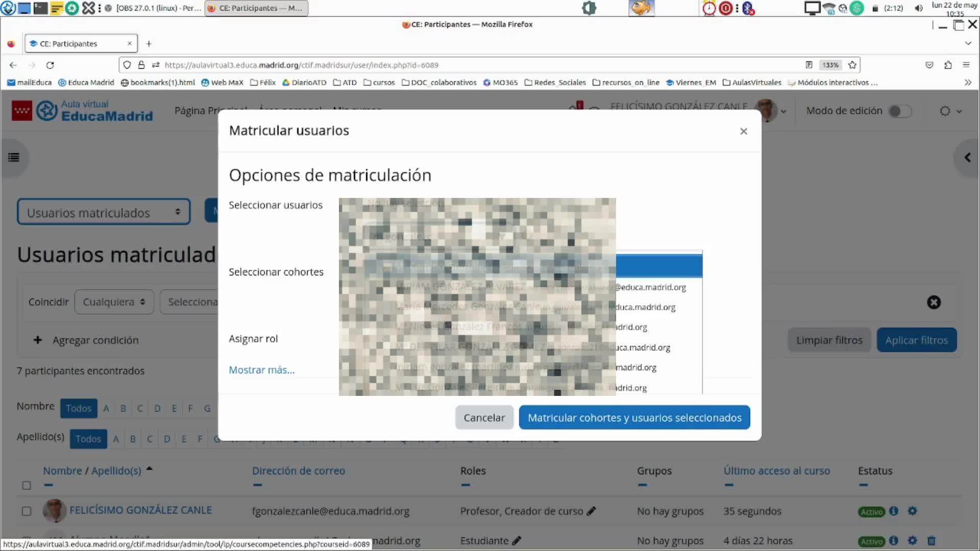Click the reader view icon in the address bar
980x551 pixels.
pos(808,65)
